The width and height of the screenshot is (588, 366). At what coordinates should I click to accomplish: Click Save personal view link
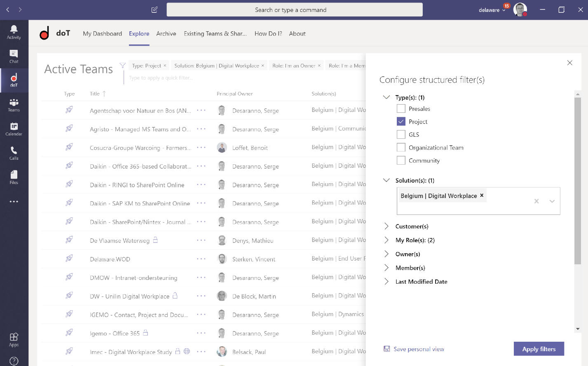click(x=418, y=349)
